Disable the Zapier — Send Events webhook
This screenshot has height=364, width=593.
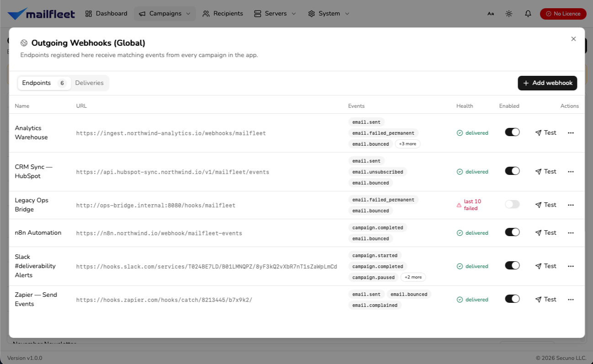(512, 299)
